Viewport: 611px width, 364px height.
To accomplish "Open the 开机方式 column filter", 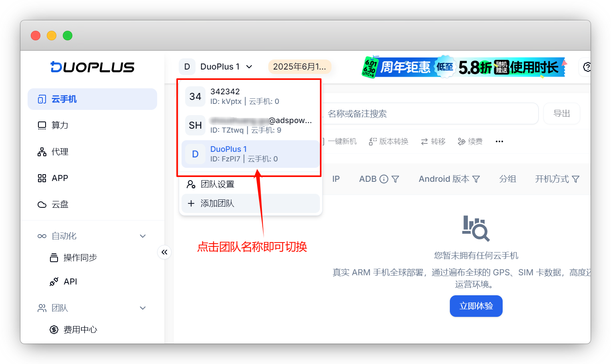I will point(576,179).
